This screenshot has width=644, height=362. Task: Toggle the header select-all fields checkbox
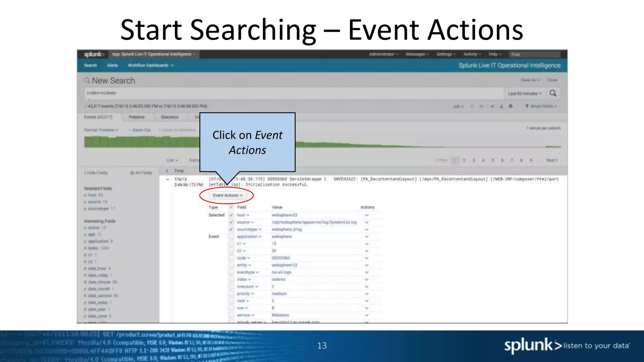[x=231, y=207]
